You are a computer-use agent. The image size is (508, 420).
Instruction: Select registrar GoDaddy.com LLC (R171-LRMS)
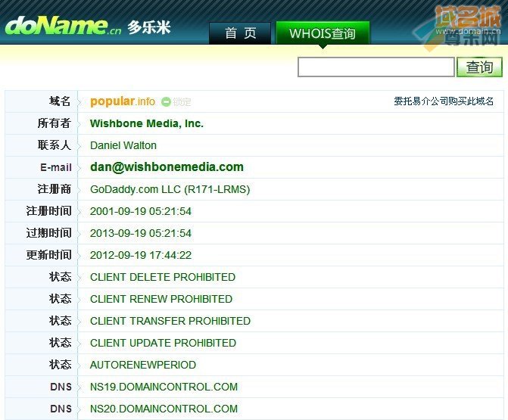170,189
